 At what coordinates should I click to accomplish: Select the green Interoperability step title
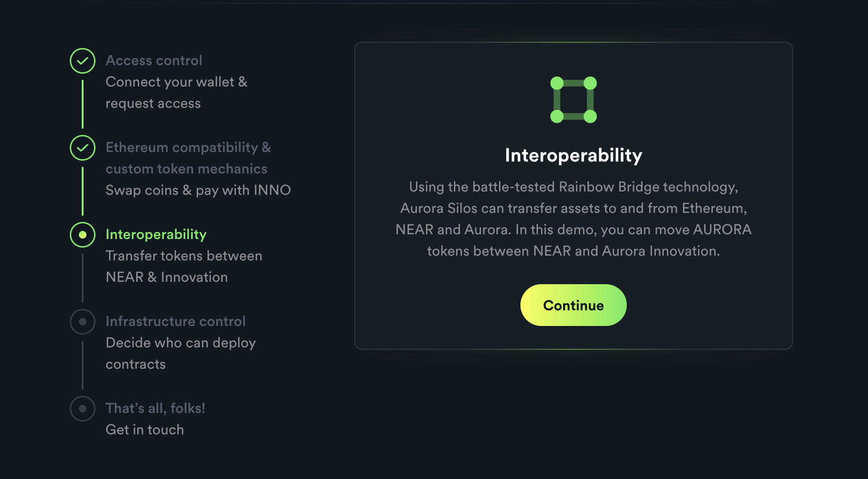pyautogui.click(x=156, y=234)
